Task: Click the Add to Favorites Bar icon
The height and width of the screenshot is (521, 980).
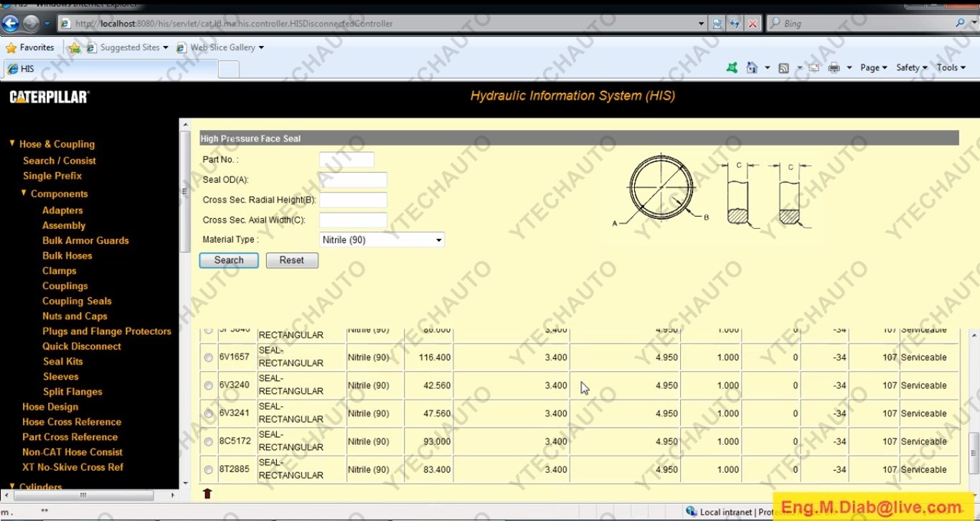Action: (x=75, y=47)
